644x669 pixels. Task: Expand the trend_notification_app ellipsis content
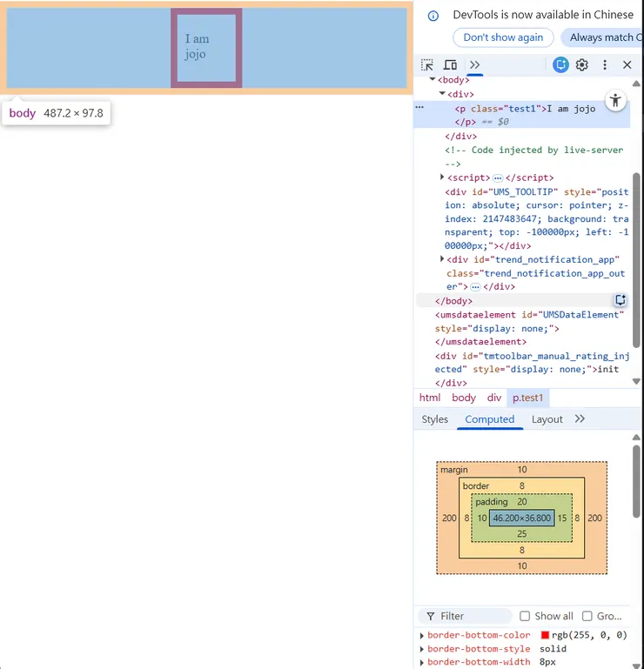475,287
